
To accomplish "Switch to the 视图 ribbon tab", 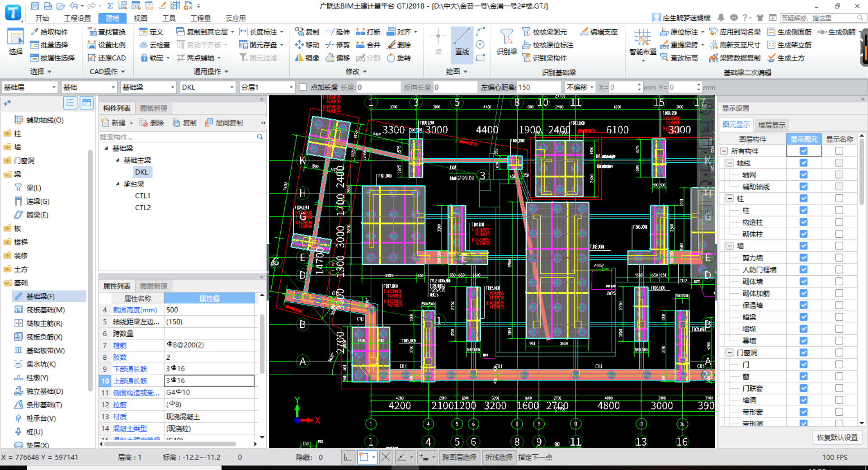I will tap(141, 18).
